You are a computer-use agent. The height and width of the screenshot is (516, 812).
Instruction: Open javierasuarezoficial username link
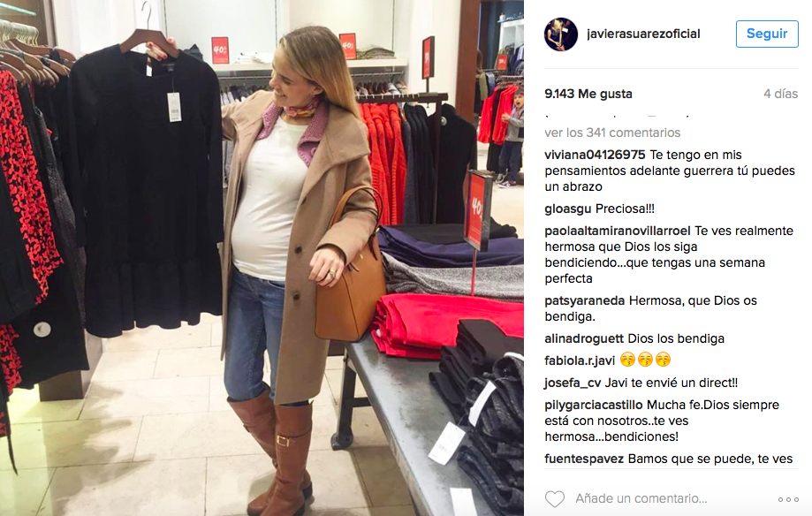pyautogui.click(x=643, y=34)
